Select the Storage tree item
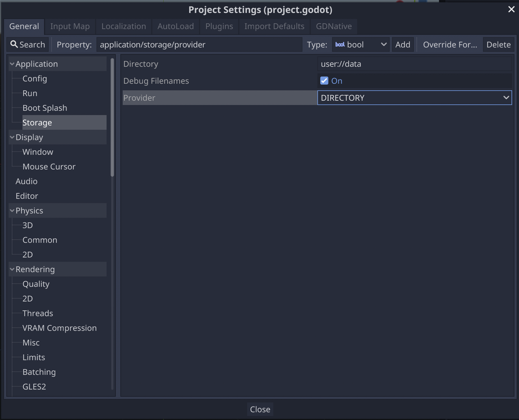519x420 pixels. [x=65, y=123]
